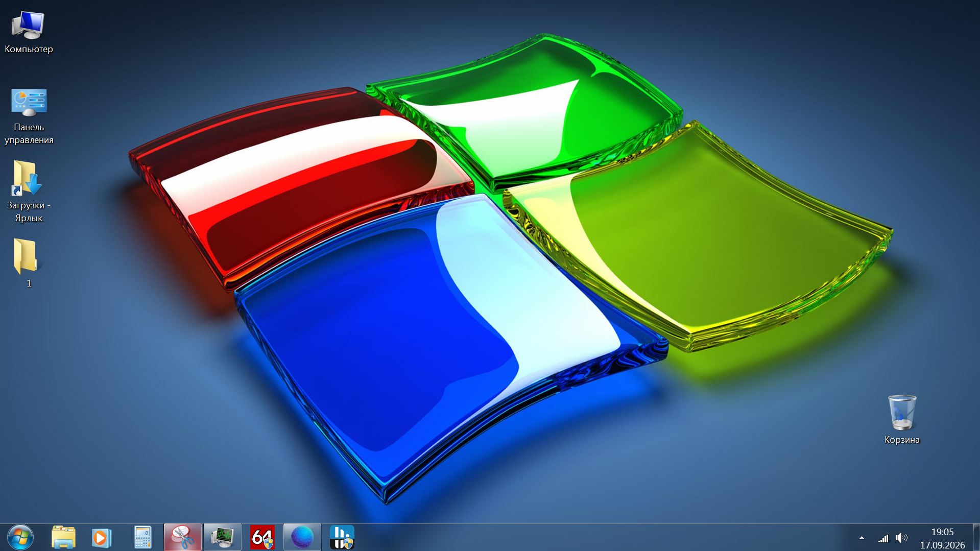This screenshot has width=980, height=551.
Task: Select the Панель управления desktop icon
Action: 29,116
